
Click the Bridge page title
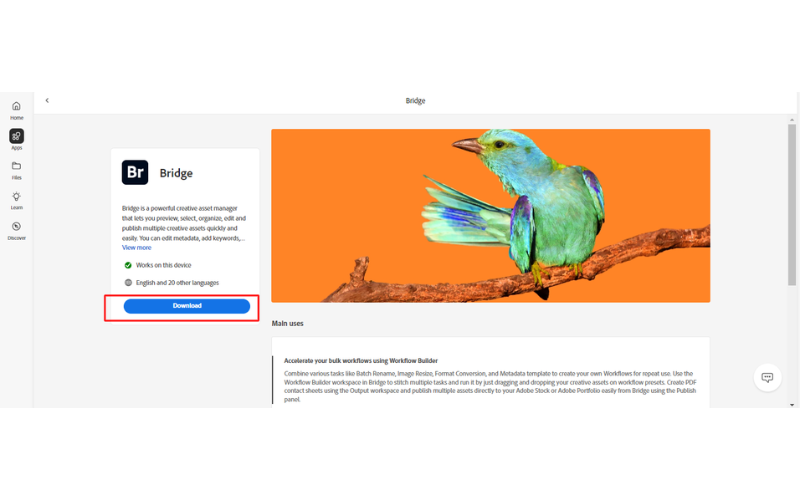[415, 101]
